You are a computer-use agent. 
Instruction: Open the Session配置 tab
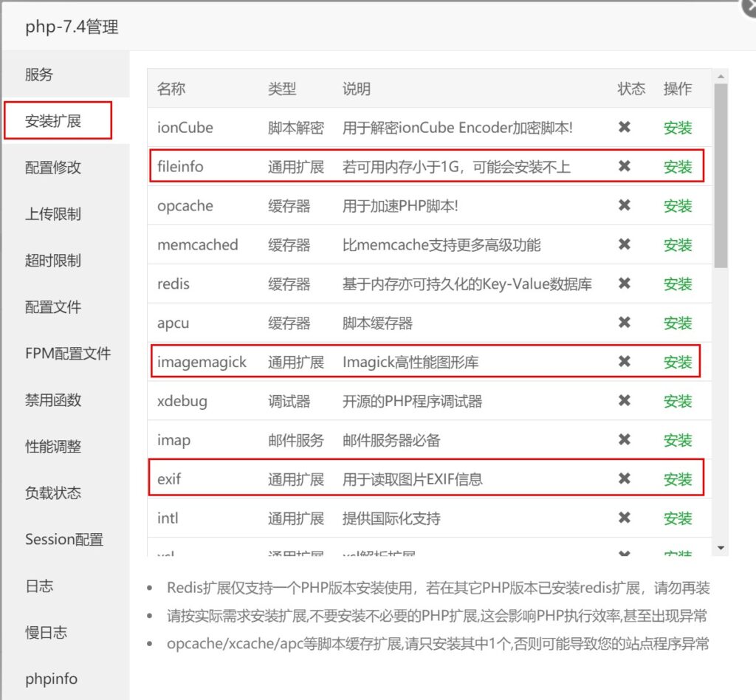coord(64,540)
